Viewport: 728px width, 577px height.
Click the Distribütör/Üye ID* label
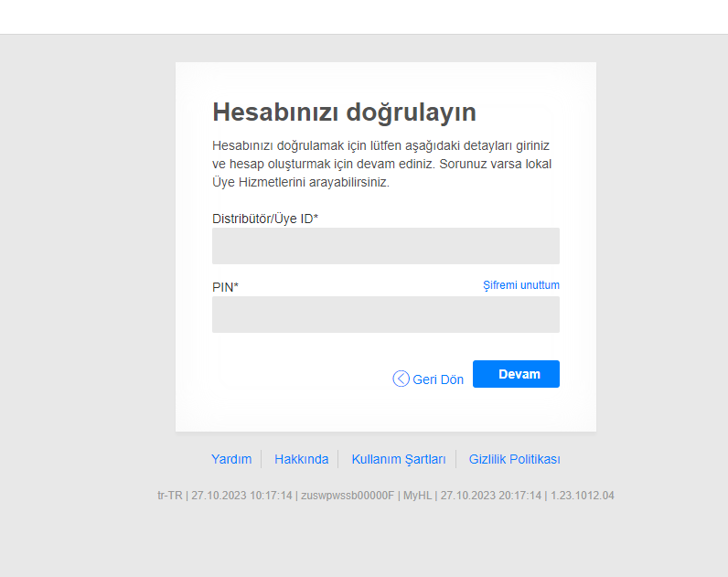[x=265, y=219]
